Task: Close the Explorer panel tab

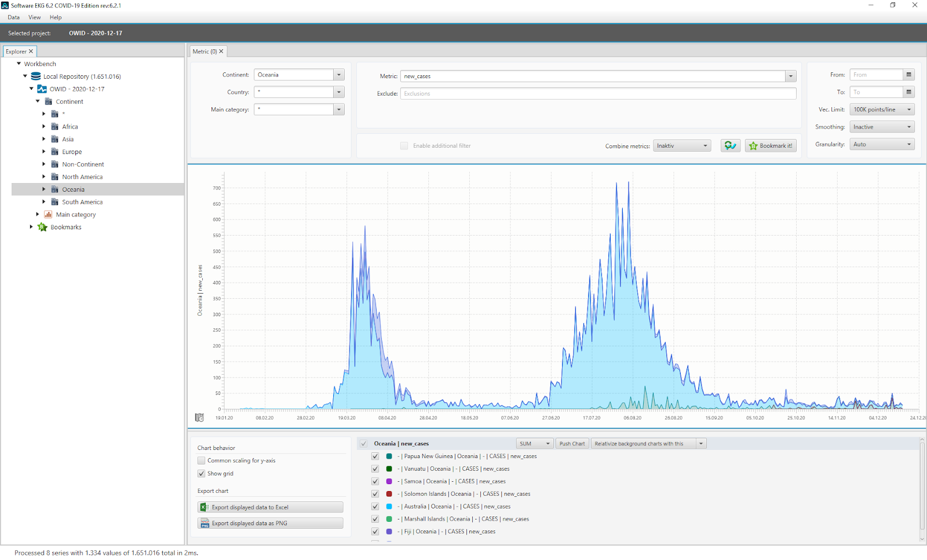Action: pyautogui.click(x=31, y=52)
